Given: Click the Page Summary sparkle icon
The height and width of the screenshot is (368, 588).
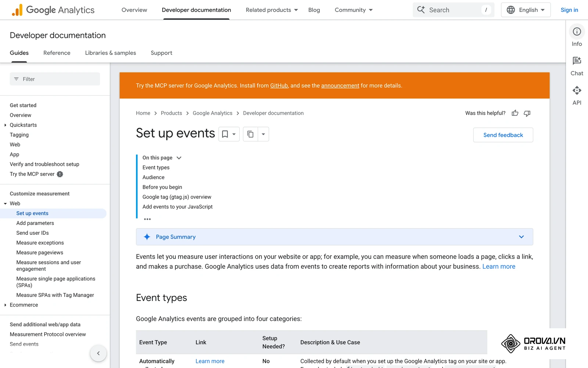Looking at the screenshot, I should click(x=147, y=237).
